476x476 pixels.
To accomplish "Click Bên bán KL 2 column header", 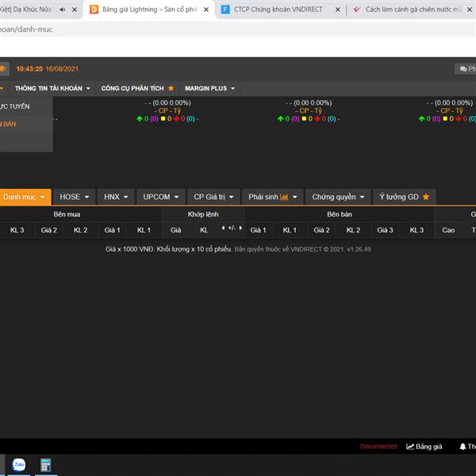I will point(353,230).
